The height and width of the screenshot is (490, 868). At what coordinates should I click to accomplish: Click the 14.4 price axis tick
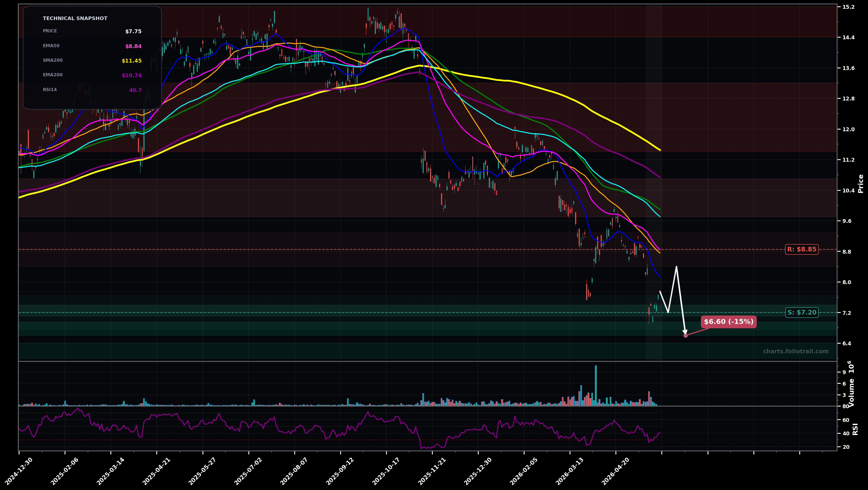(848, 37)
